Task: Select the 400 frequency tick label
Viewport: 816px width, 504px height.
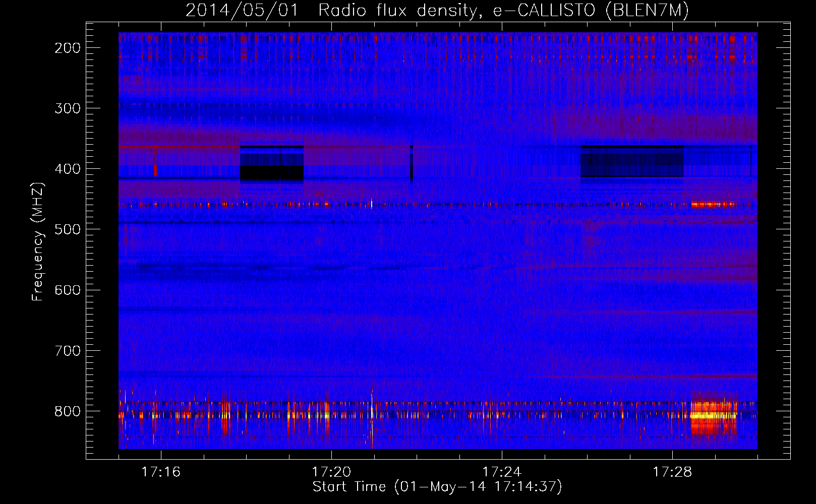Action: [x=68, y=169]
